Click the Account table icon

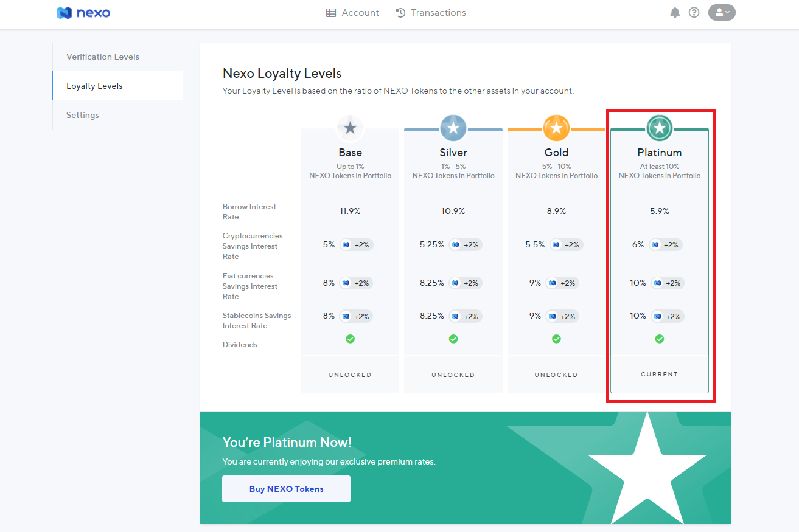331,13
